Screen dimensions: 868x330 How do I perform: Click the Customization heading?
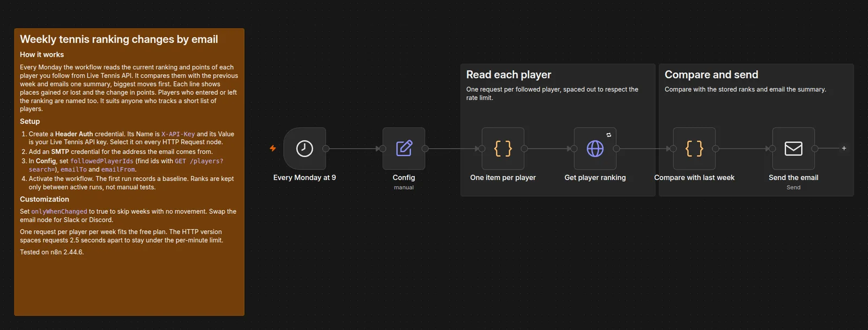[x=44, y=199]
